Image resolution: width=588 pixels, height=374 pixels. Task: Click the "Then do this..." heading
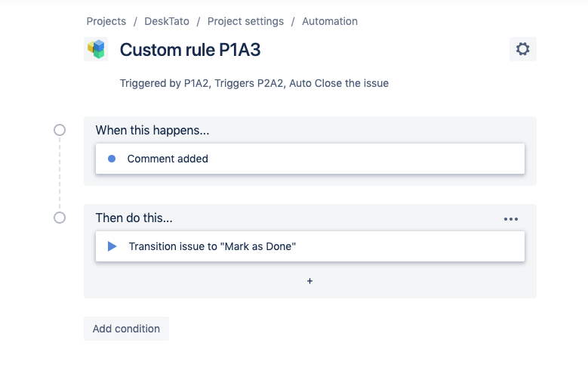point(134,218)
